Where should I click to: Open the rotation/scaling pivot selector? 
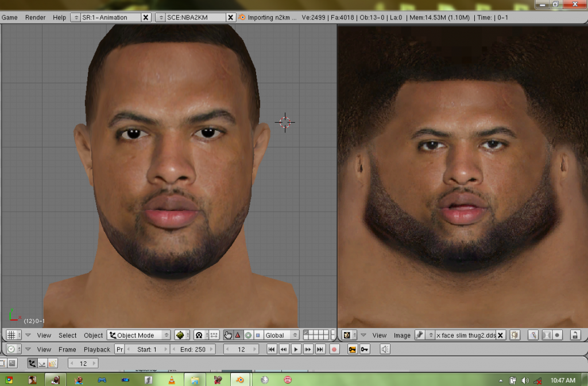[201, 335]
